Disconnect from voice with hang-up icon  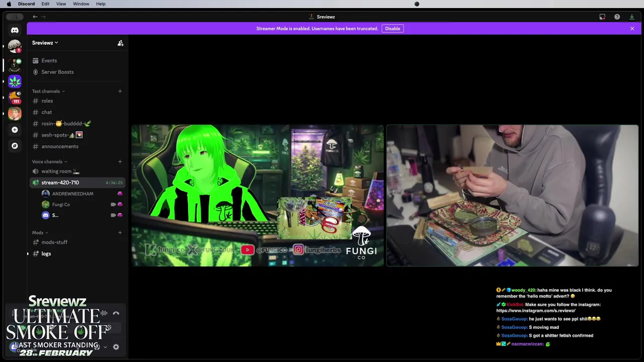[x=116, y=313]
